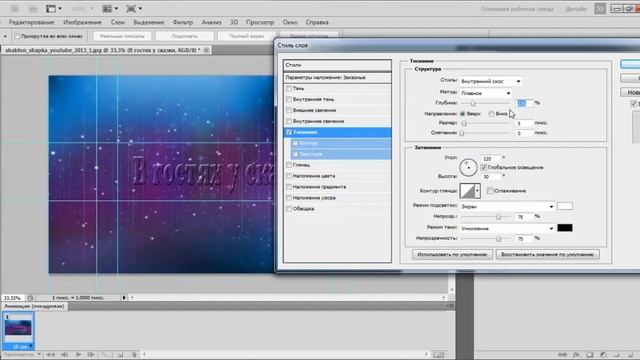Image resolution: width=640 pixels, height=360 pixels.
Task: Click Использовать по умолчанию button
Action: tap(452, 254)
